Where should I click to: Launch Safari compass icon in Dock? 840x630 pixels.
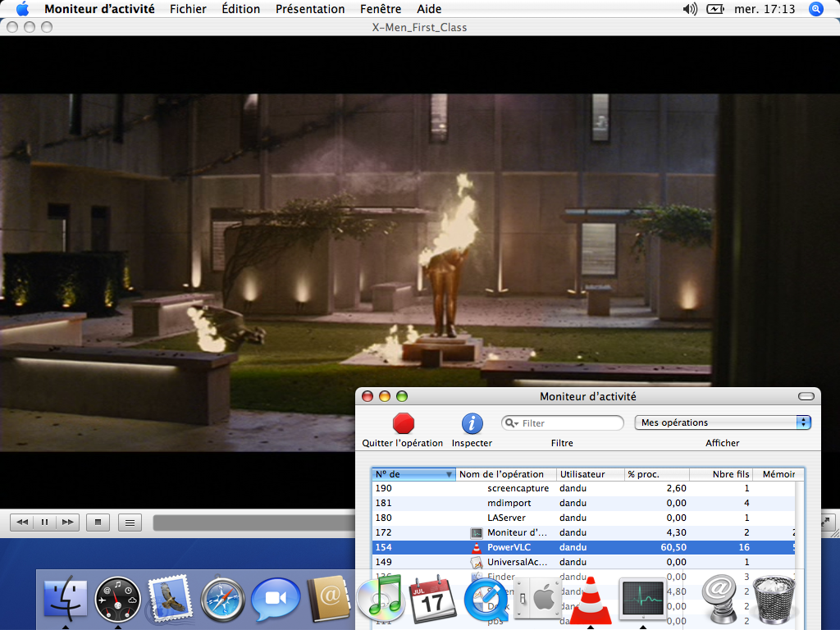tap(223, 599)
